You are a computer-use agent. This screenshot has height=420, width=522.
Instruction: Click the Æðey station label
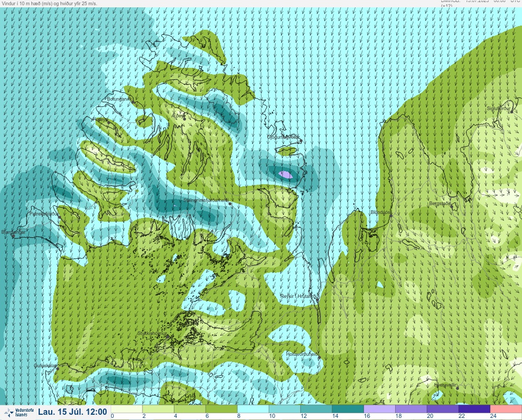coord(179,116)
